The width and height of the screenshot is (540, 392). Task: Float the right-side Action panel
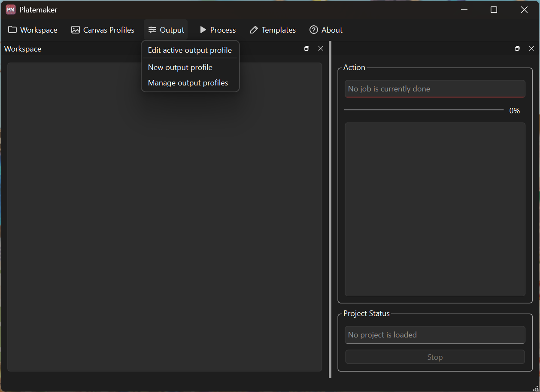(517, 49)
